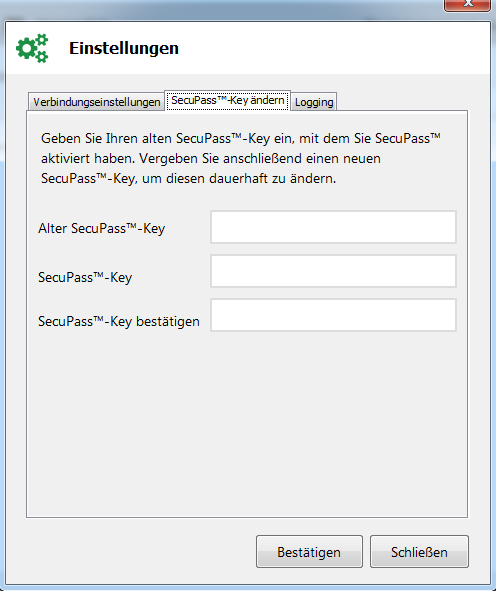Click the Schließen button
The height and width of the screenshot is (591, 496).
[x=419, y=551]
